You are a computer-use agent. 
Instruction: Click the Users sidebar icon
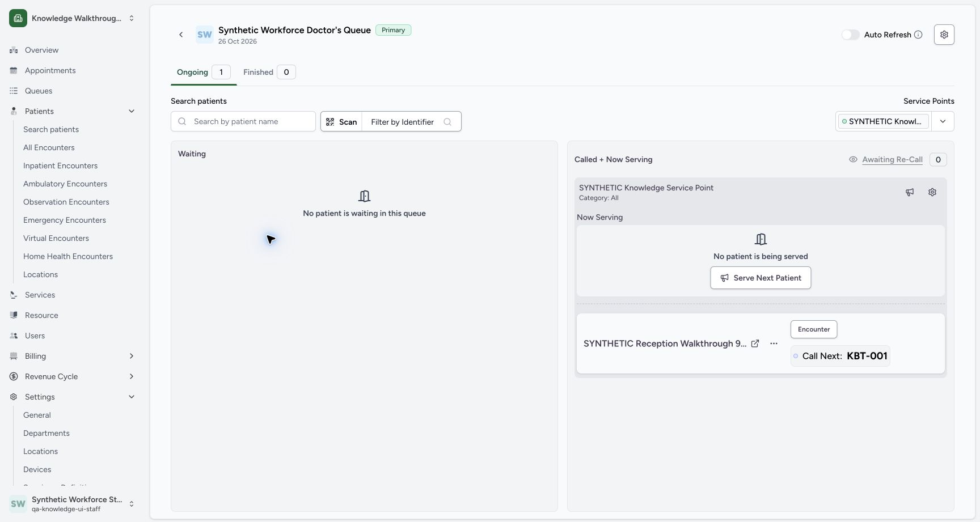coord(14,336)
